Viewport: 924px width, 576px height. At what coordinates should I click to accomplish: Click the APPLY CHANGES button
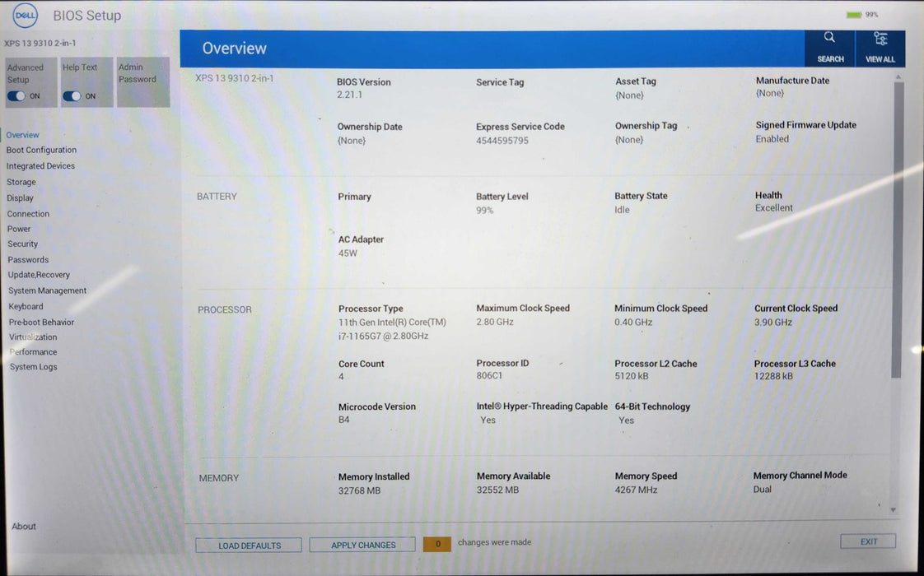(x=362, y=546)
